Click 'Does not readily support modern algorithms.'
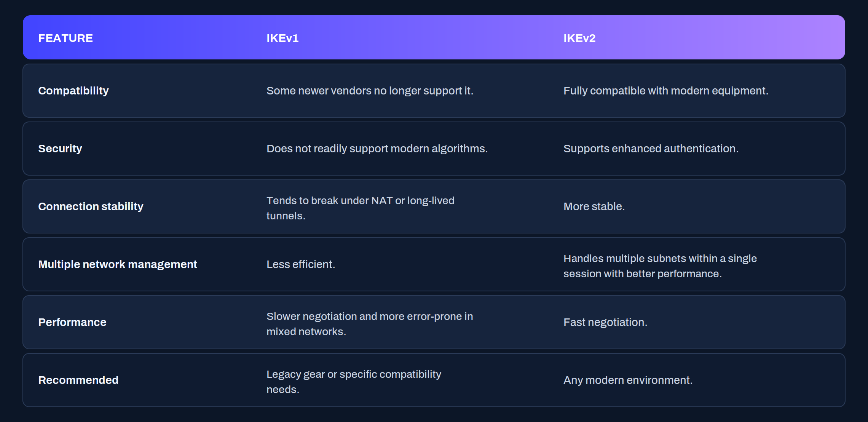This screenshot has height=422, width=868. click(377, 149)
